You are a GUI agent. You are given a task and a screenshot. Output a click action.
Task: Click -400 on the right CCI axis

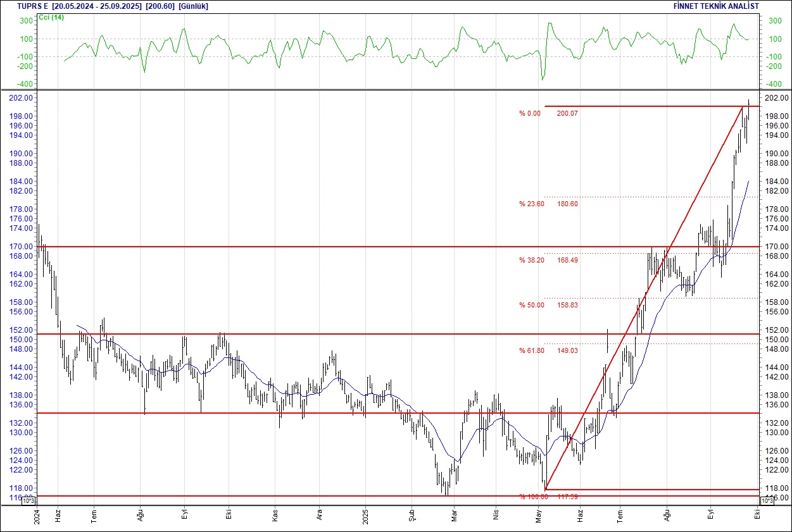(774, 84)
